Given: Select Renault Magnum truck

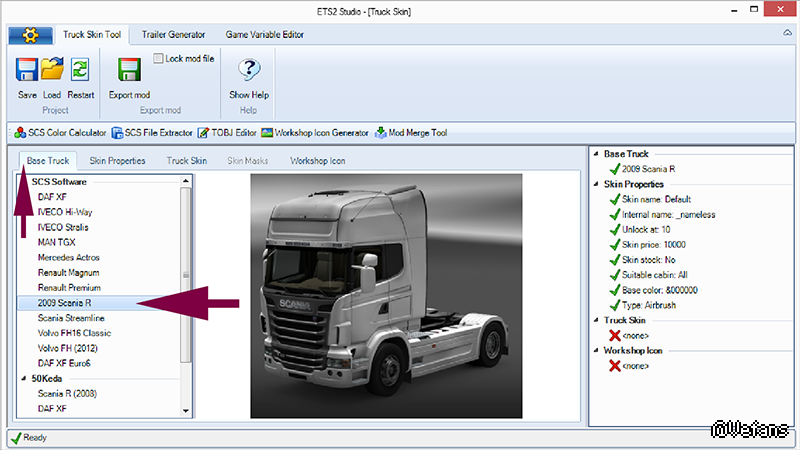Looking at the screenshot, I should [x=68, y=272].
